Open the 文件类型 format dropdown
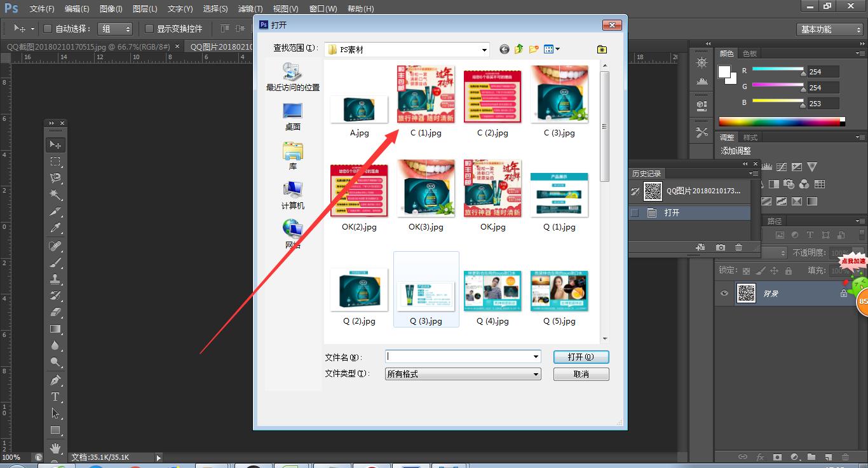Image resolution: width=868 pixels, height=468 pixels. click(536, 374)
